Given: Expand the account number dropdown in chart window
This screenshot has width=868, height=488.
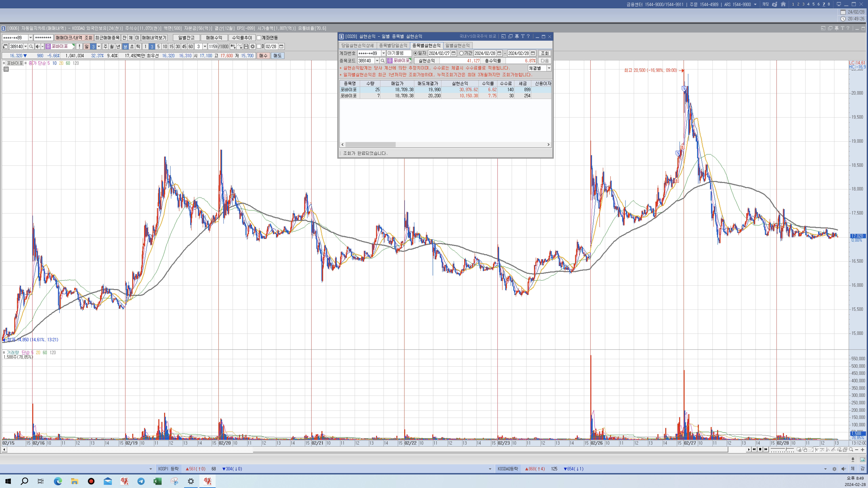Looking at the screenshot, I should click(31, 38).
